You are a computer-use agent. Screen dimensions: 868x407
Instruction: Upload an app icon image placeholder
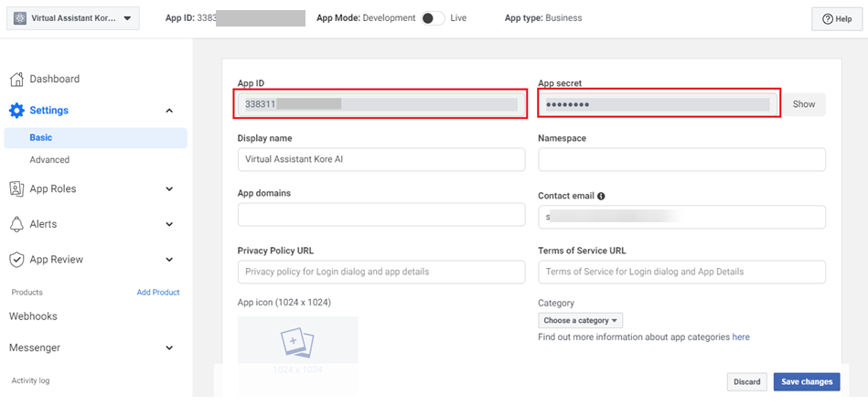coord(297,344)
